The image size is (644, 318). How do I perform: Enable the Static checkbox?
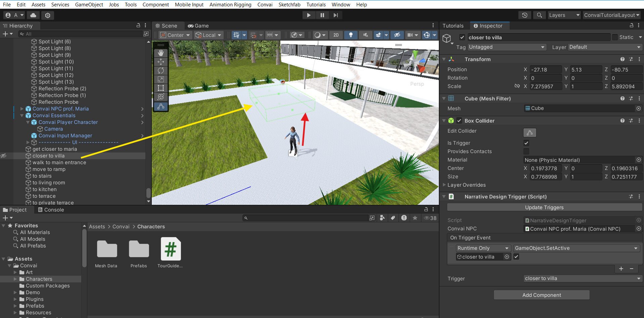(x=615, y=37)
